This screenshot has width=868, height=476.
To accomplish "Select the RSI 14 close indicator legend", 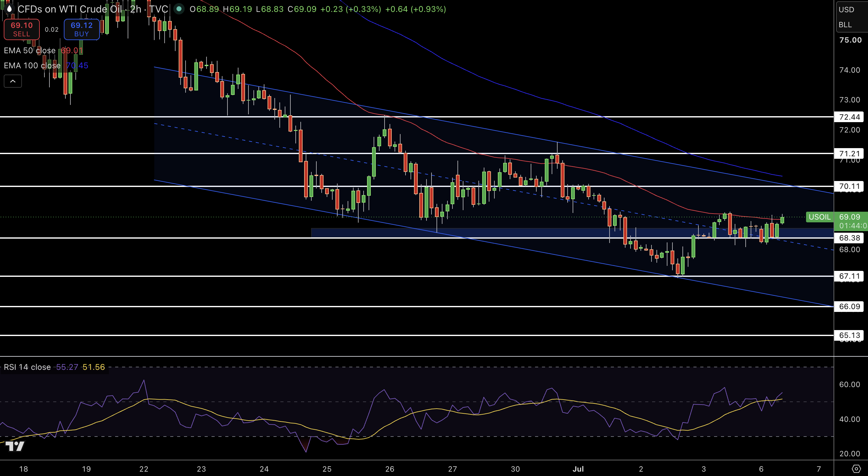I will pyautogui.click(x=27, y=367).
